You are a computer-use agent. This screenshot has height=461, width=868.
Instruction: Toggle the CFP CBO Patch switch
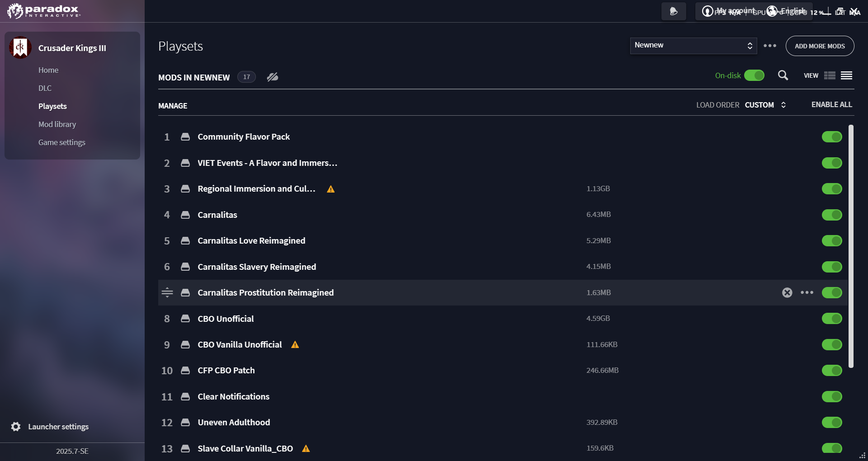(832, 371)
